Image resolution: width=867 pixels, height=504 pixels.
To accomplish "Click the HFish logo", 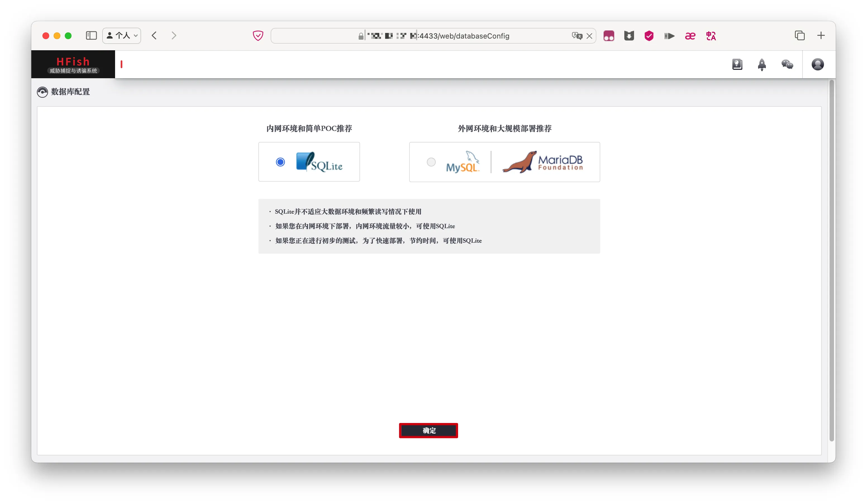I will (x=73, y=64).
